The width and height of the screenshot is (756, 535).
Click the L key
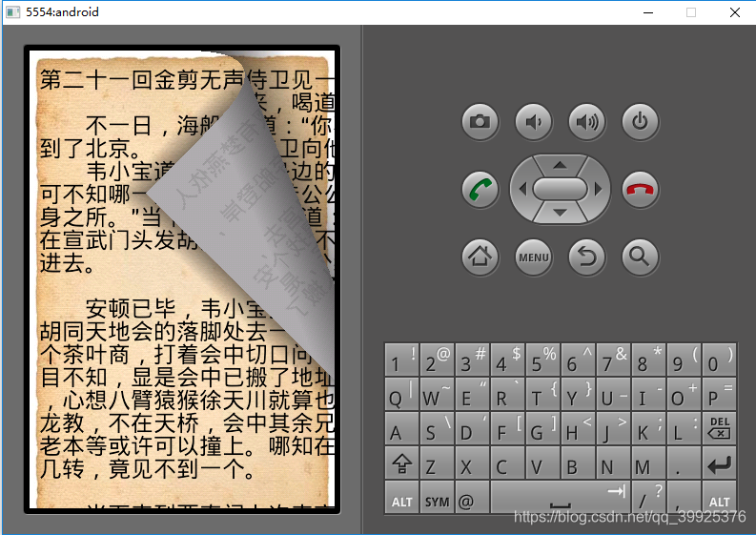pyautogui.click(x=684, y=428)
